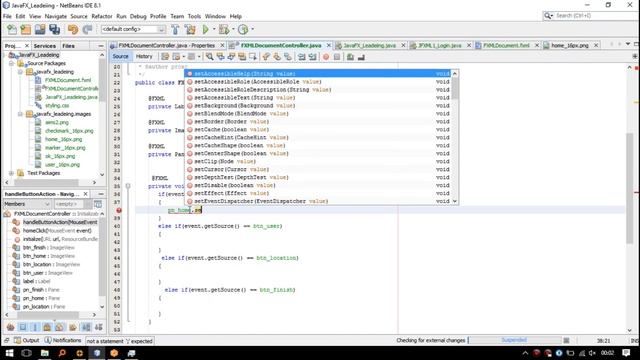This screenshot has width=640, height=360.
Task: Toggle Fully Qualified Names in Navigator
Action: tap(73, 327)
